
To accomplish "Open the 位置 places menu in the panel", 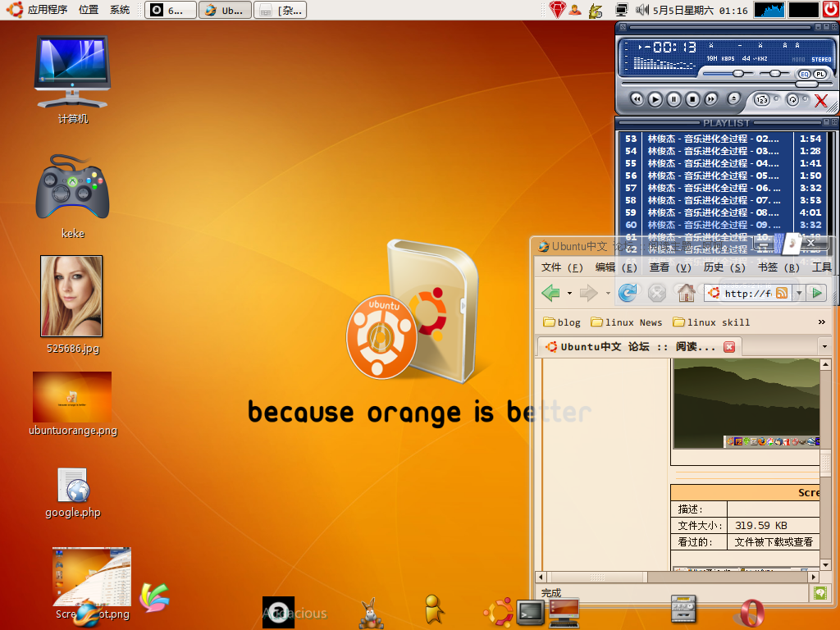I will [x=89, y=10].
